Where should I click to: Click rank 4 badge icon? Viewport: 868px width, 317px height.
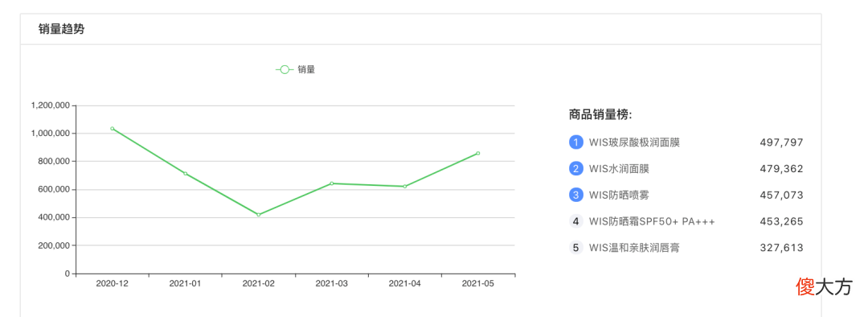click(575, 222)
